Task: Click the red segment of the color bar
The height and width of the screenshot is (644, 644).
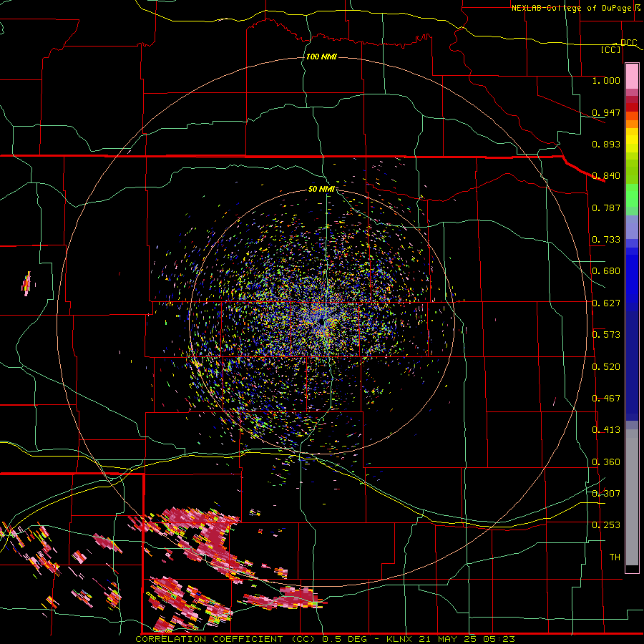Action: [x=632, y=107]
